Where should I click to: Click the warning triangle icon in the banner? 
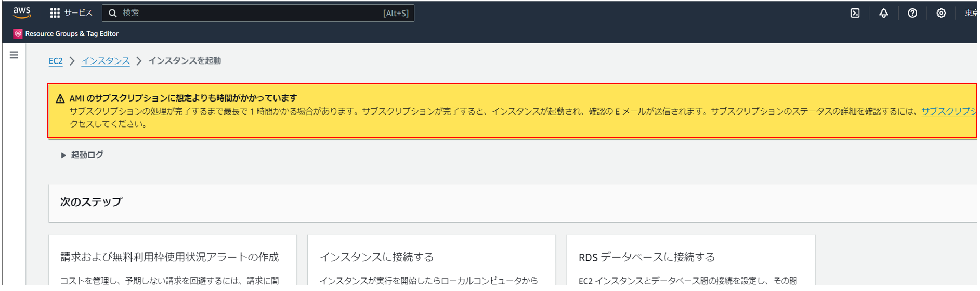60,98
